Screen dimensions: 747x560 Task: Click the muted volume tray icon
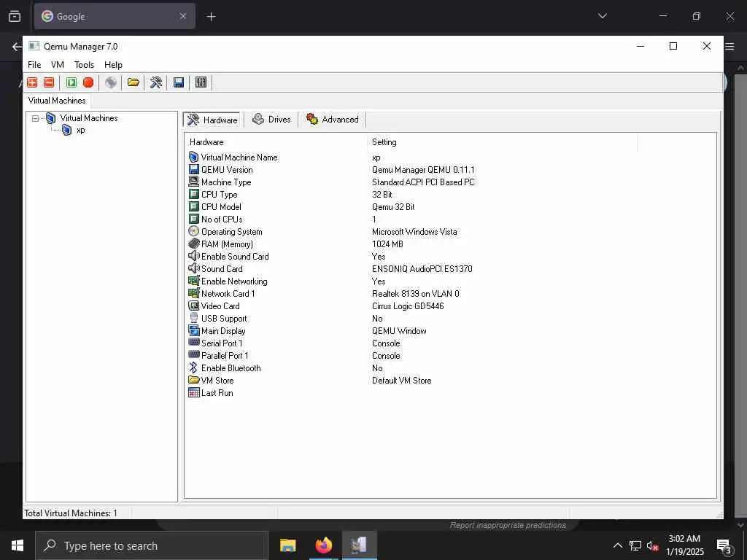coord(652,545)
